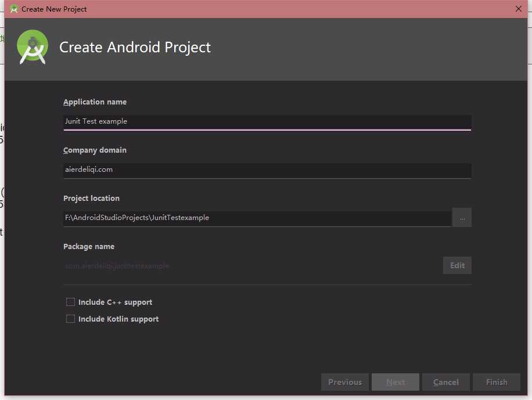Click the Previous button
The image size is (532, 400).
click(x=345, y=382)
